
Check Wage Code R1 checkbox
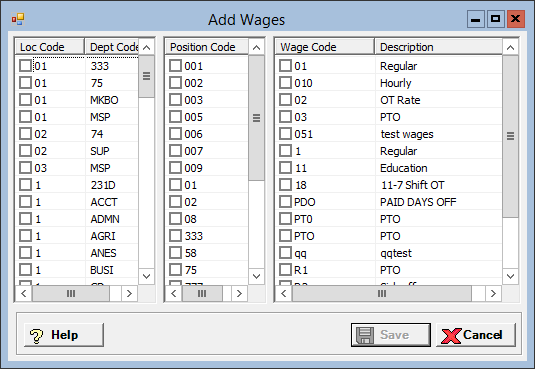[285, 270]
